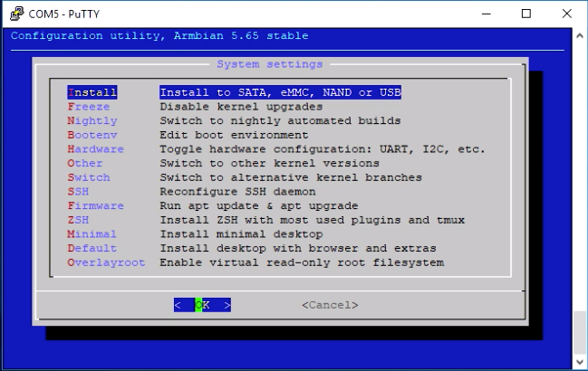Pick the Default desktop entry
This screenshot has width=588, height=371.
[92, 249]
